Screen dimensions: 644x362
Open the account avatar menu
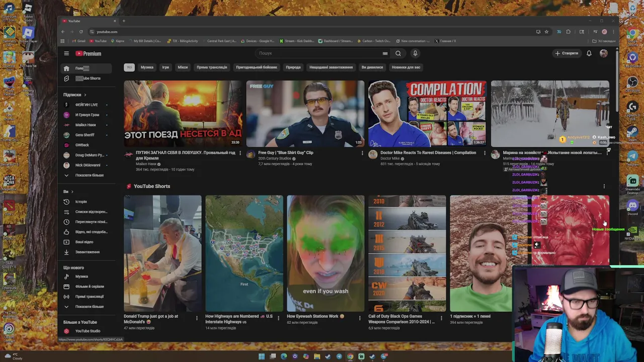(x=603, y=53)
